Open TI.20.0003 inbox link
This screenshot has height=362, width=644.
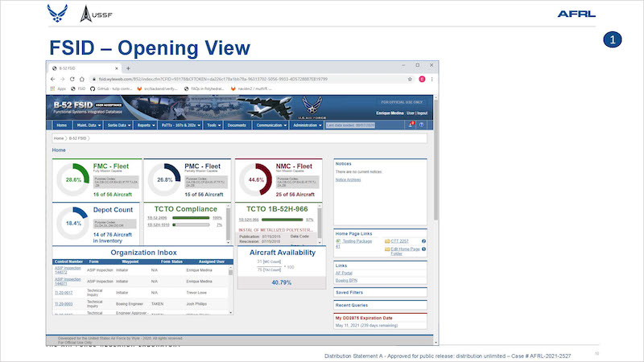click(x=64, y=304)
